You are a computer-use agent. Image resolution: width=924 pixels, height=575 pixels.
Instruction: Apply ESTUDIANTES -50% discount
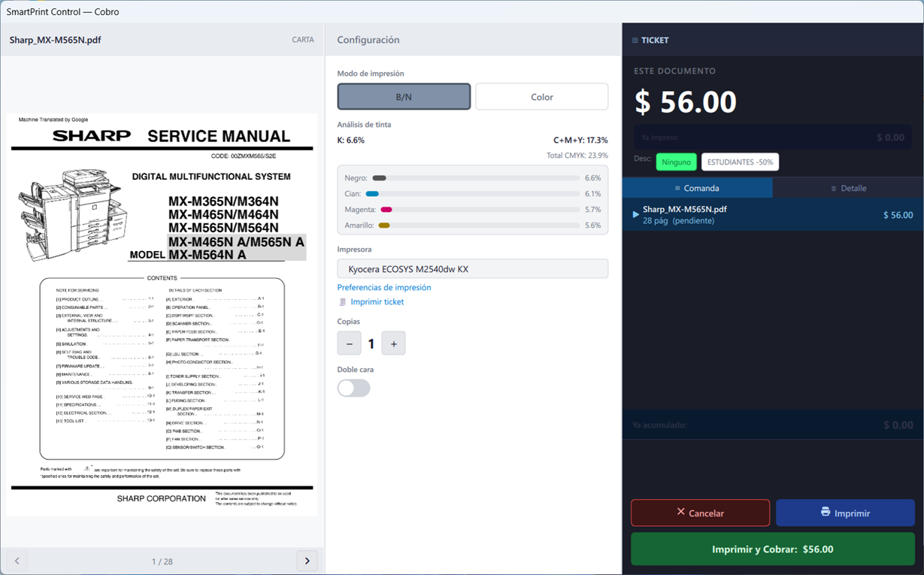click(740, 162)
